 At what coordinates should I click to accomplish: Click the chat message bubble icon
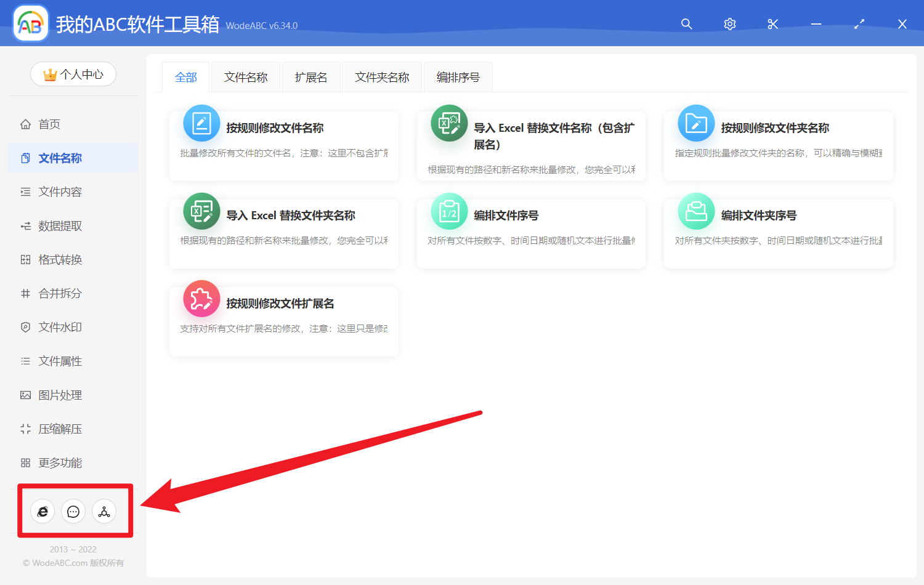tap(73, 512)
